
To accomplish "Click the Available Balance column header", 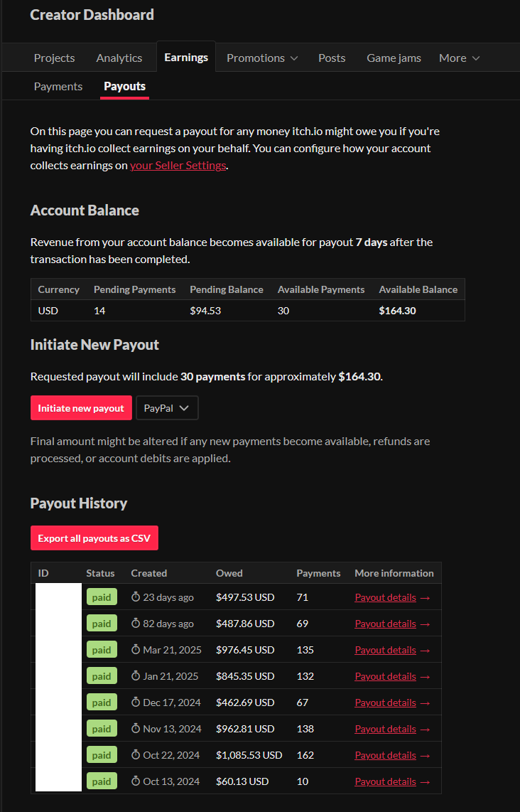I will 418,289.
